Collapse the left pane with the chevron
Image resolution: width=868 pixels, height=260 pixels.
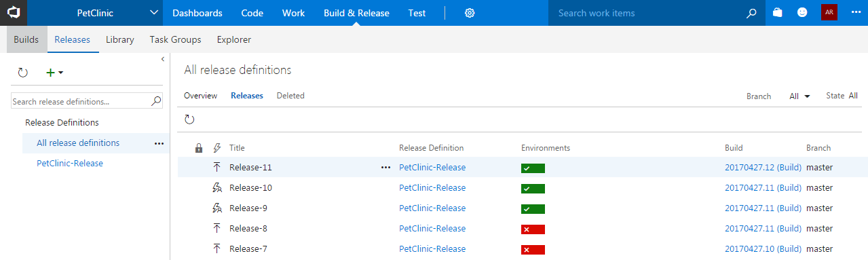(163, 60)
